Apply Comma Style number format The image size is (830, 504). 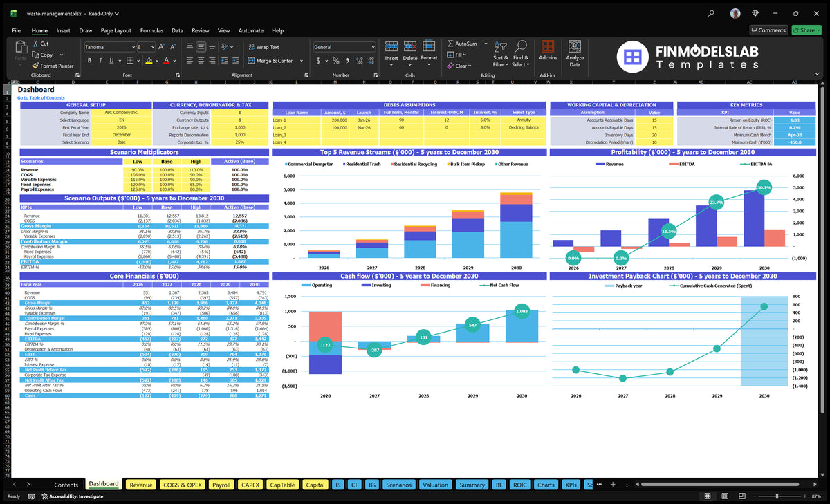[x=347, y=61]
